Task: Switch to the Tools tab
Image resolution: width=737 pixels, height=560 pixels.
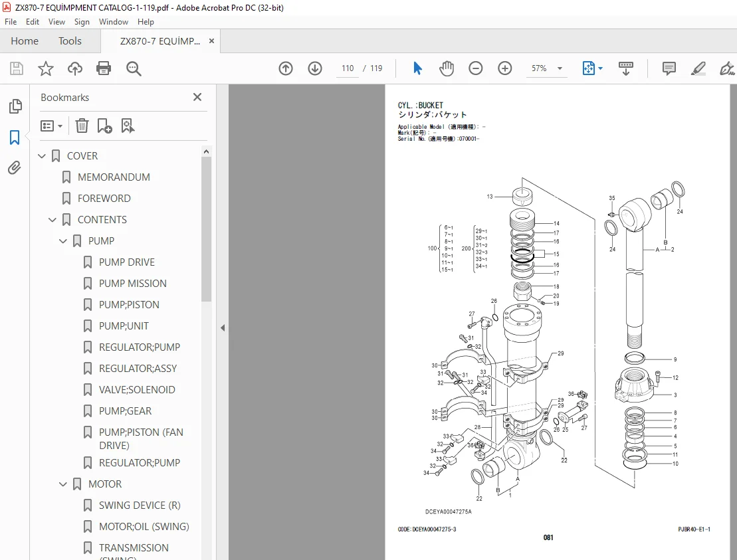Action: click(x=70, y=41)
